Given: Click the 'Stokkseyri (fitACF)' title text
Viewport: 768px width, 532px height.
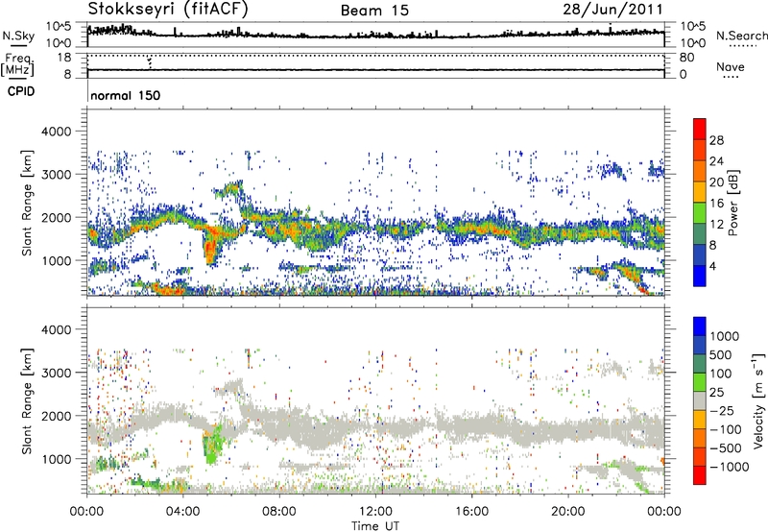Looking at the screenshot, I should click(168, 9).
